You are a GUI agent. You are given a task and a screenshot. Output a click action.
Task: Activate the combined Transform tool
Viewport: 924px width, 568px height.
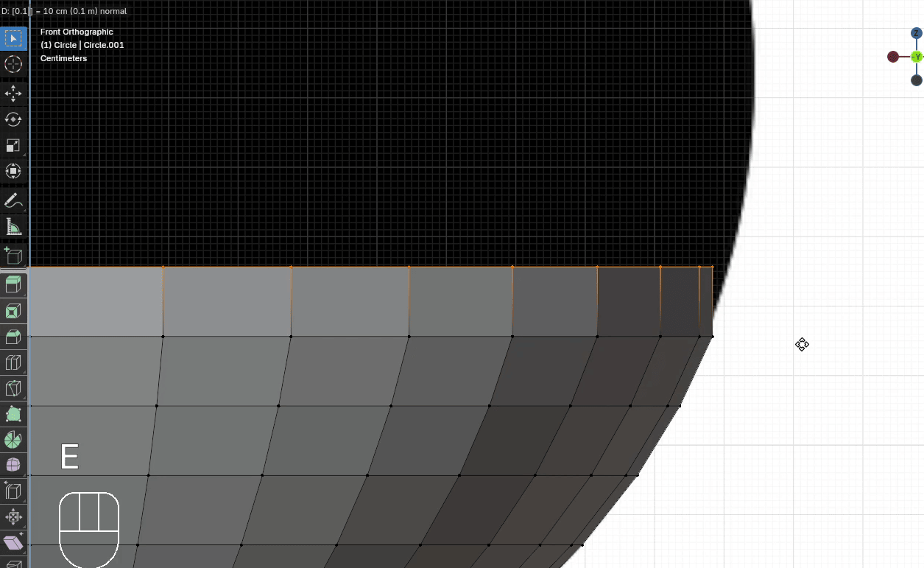click(x=13, y=171)
